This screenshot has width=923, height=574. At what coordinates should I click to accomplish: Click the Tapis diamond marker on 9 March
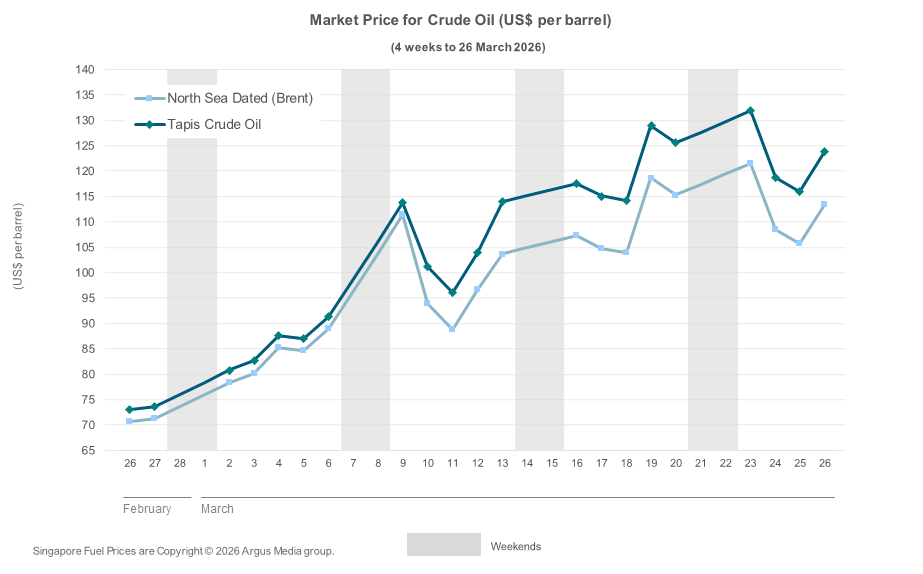[x=402, y=203]
